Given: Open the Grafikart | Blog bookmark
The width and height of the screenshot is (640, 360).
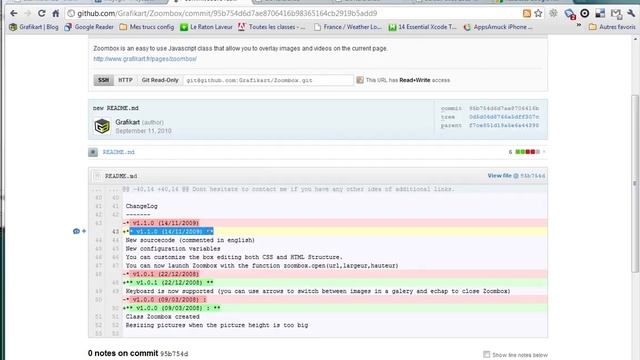Looking at the screenshot, I should pyautogui.click(x=34, y=27).
